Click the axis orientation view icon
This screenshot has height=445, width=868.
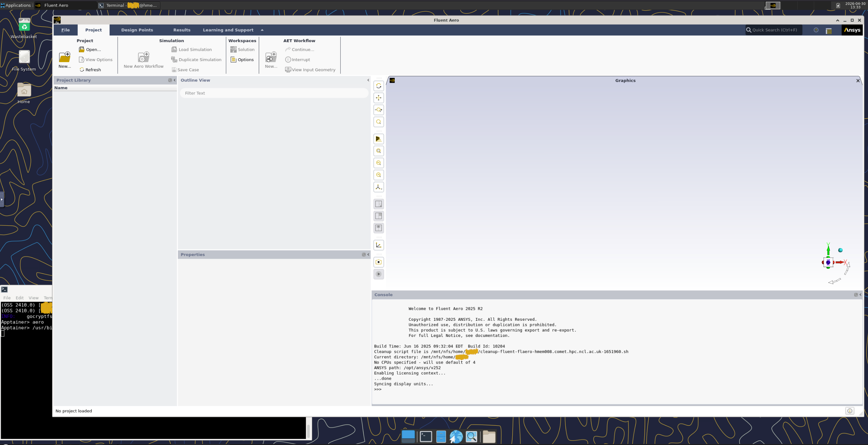click(379, 187)
